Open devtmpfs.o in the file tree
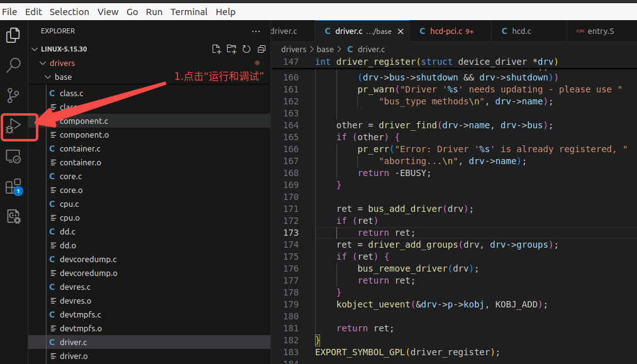This screenshot has width=637, height=364. [x=149, y=328]
